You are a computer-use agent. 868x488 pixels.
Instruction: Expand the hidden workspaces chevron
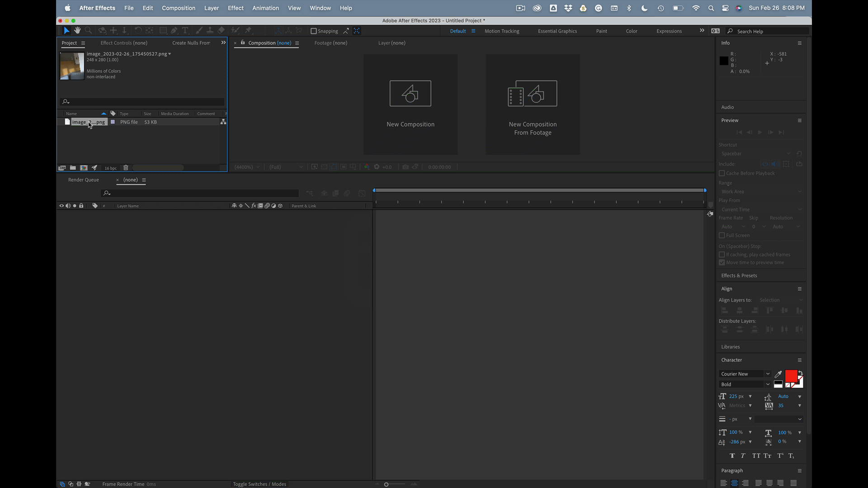[x=702, y=31]
